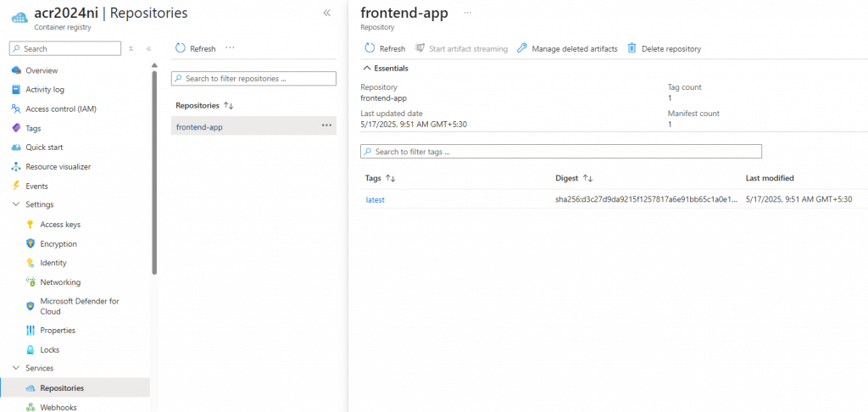Open the latest tag link
This screenshot has height=412, width=868.
(375, 200)
